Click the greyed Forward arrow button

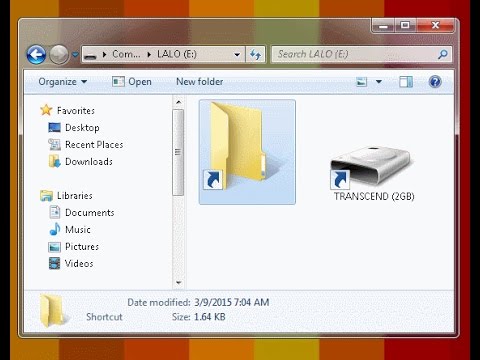tap(59, 54)
